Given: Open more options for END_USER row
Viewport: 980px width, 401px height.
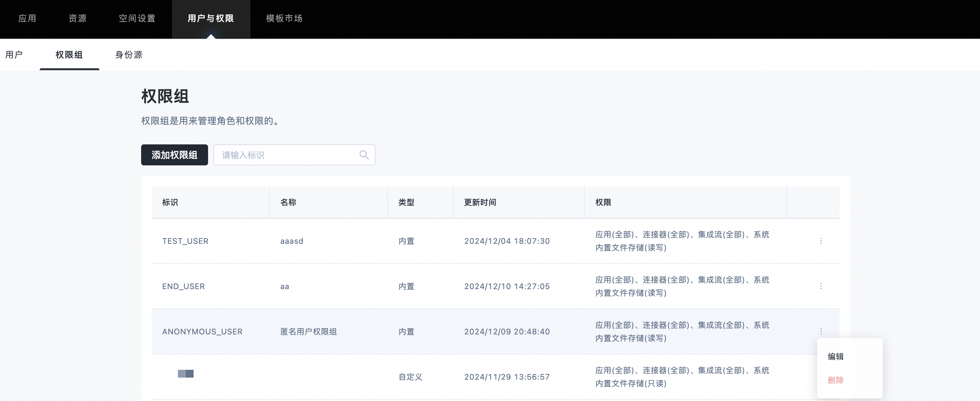Looking at the screenshot, I should point(821,286).
